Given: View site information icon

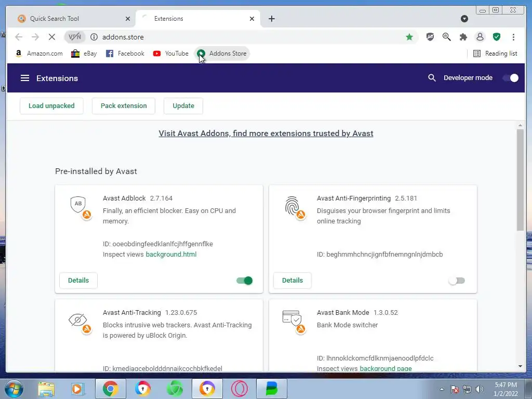Looking at the screenshot, I should [x=94, y=37].
